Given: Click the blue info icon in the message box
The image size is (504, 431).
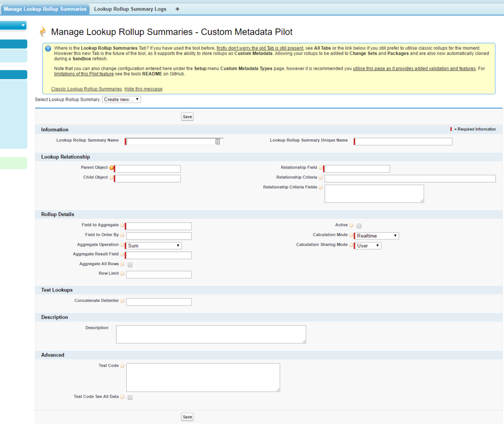Looking at the screenshot, I should click(x=48, y=48).
